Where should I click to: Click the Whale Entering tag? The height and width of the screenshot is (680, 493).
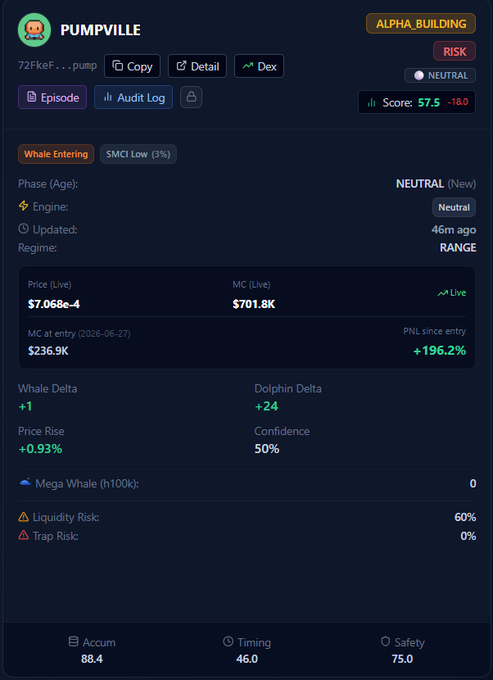(56, 154)
